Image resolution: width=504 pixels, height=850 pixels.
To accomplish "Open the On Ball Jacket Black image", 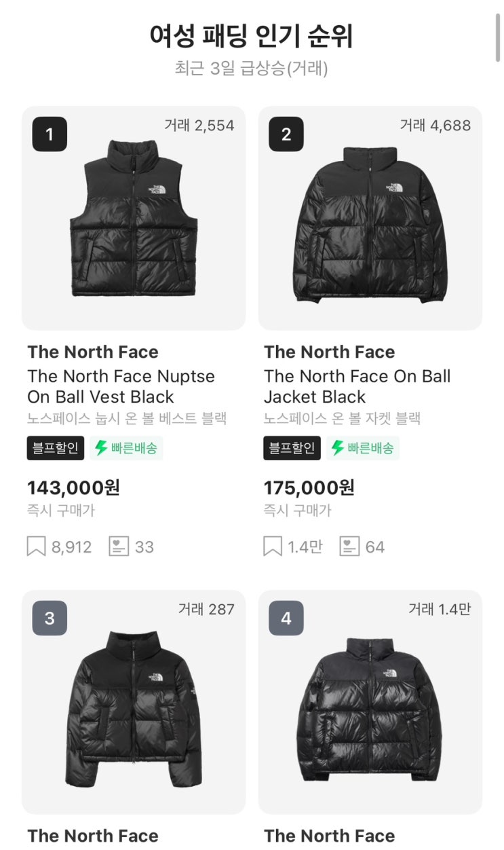I will 370,224.
